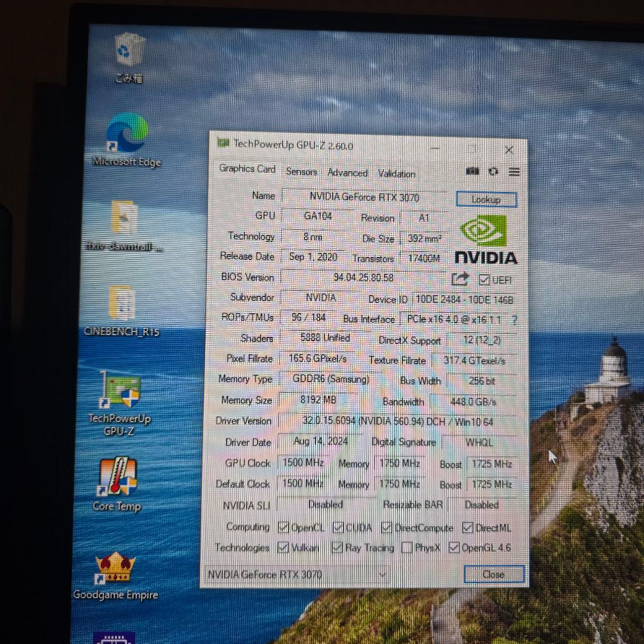Click the NVIDIA SLI Disabled field
644x644 pixels.
pos(326,504)
